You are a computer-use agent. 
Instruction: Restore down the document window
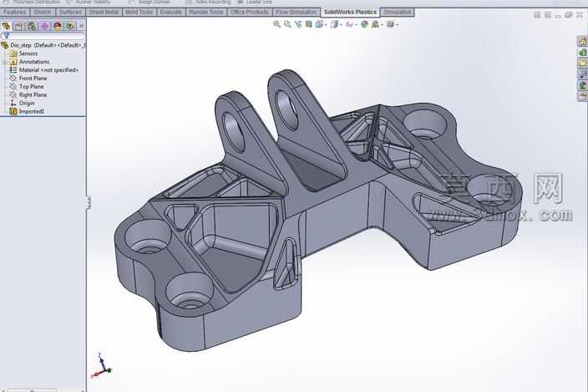[569, 15]
